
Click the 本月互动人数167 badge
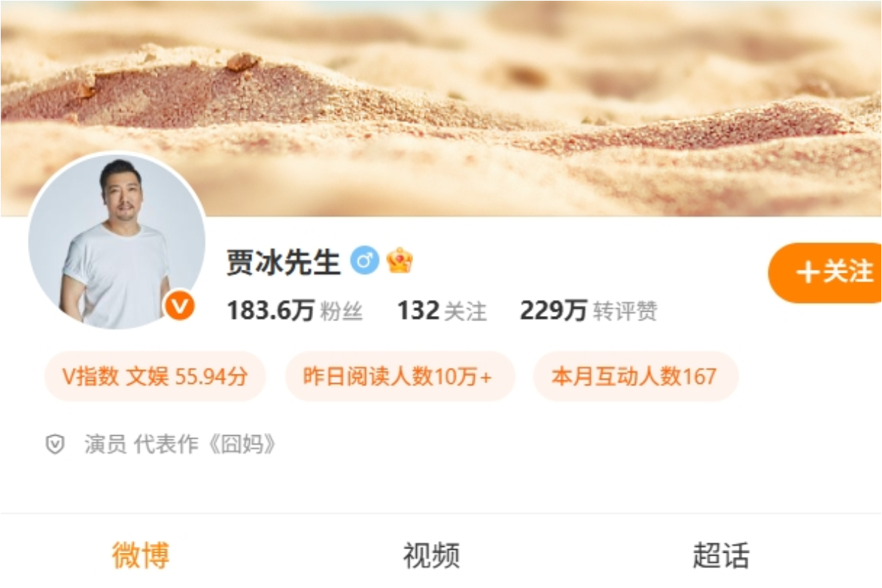(x=635, y=376)
